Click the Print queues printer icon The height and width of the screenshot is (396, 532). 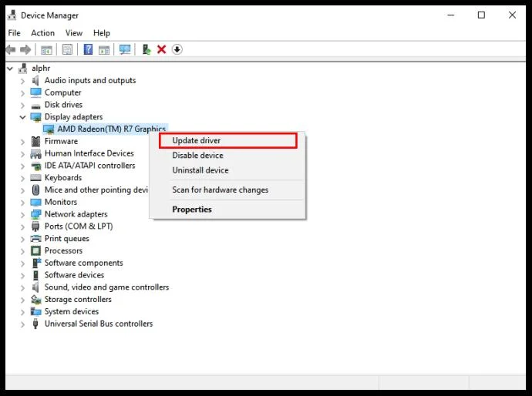tap(35, 239)
